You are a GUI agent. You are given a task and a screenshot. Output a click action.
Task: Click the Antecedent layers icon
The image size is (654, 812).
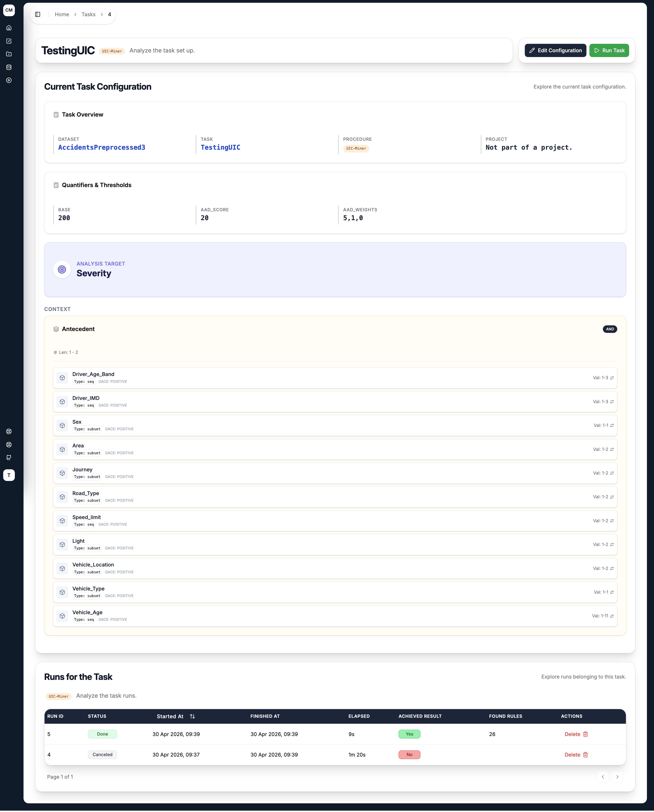point(56,329)
